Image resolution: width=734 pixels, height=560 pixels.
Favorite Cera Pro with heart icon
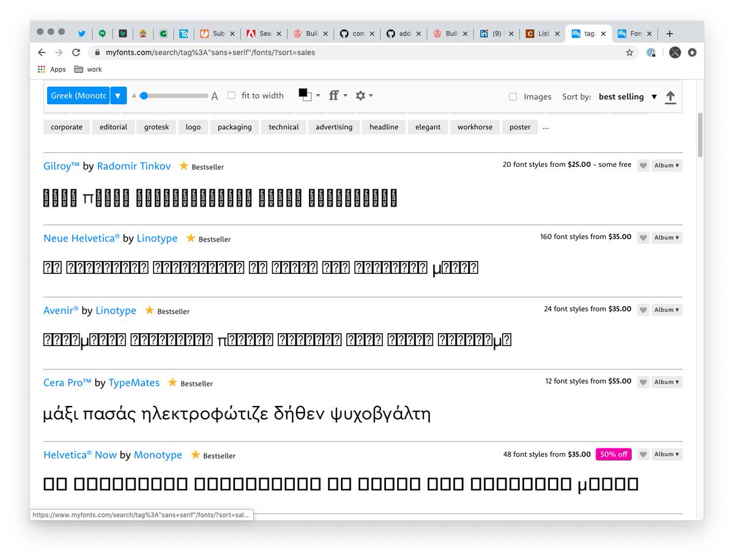tap(643, 382)
